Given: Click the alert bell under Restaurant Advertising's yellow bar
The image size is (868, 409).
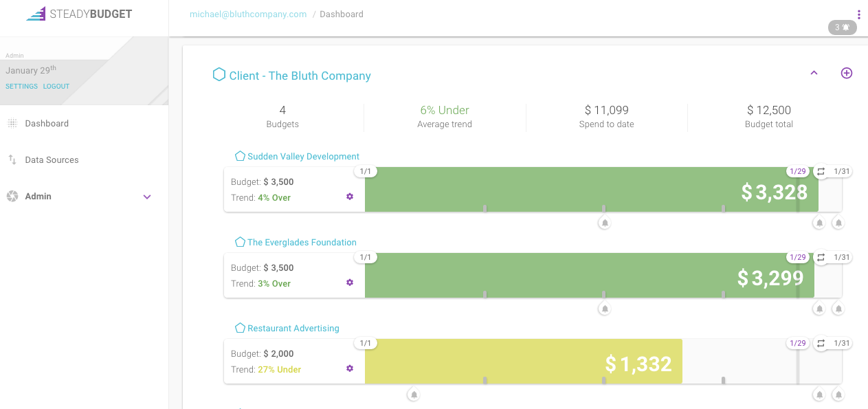Looking at the screenshot, I should (414, 395).
